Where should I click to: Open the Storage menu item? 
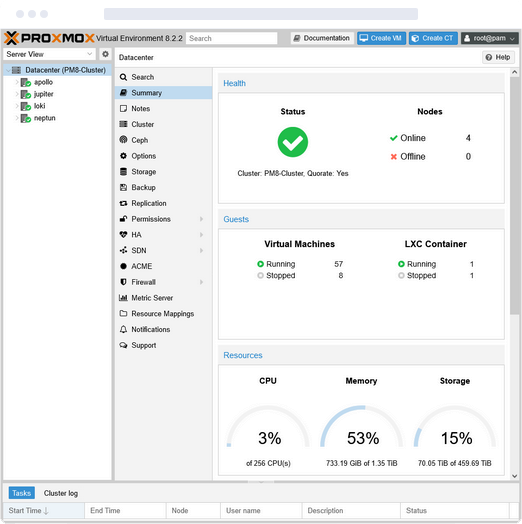pyautogui.click(x=164, y=172)
